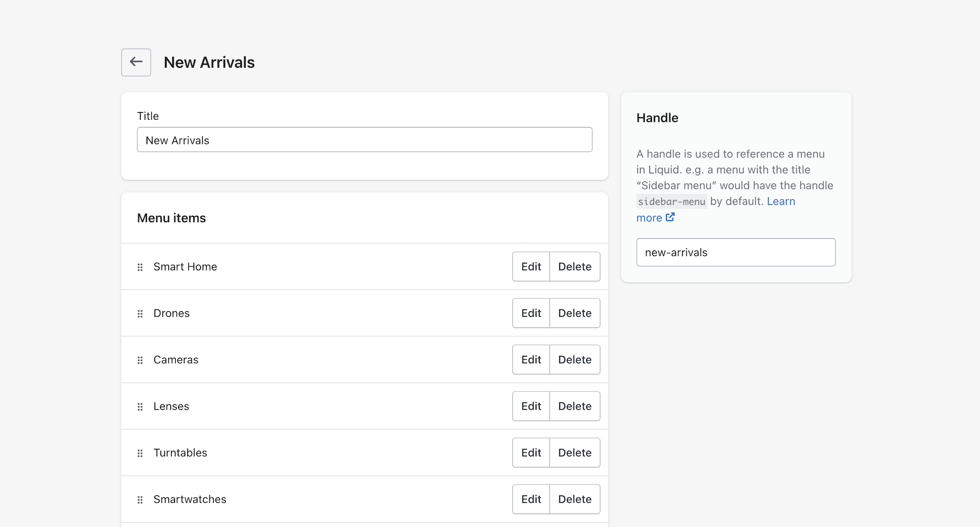
Task: Click the Menu items heading
Action: tap(172, 218)
